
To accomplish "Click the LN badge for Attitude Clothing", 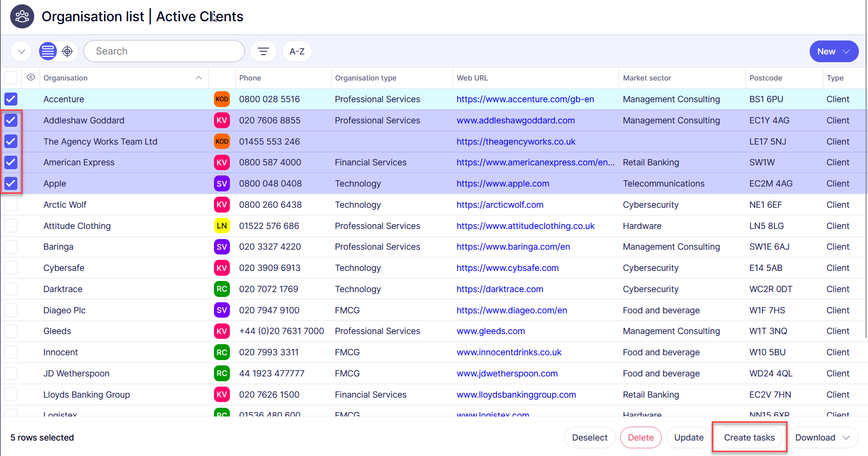I will click(x=222, y=226).
